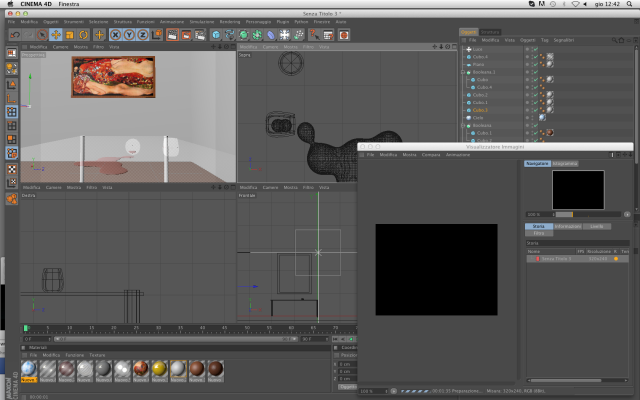Select the texture mode checkerboard icon

click(x=11, y=169)
